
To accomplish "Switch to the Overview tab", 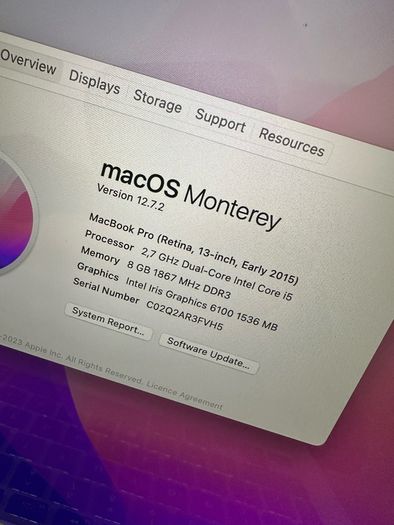I will pos(28,62).
